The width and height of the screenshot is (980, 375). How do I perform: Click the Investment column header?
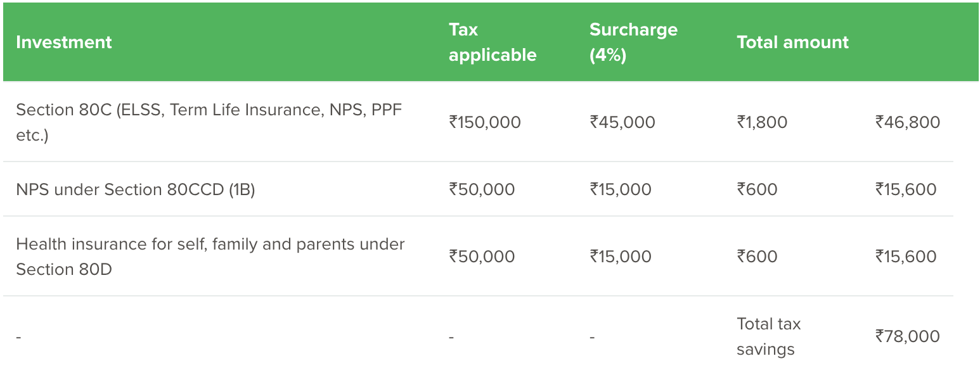(x=64, y=42)
